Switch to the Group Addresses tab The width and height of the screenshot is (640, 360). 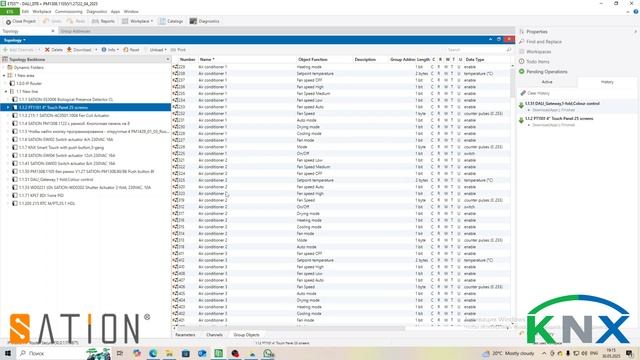[76, 31]
